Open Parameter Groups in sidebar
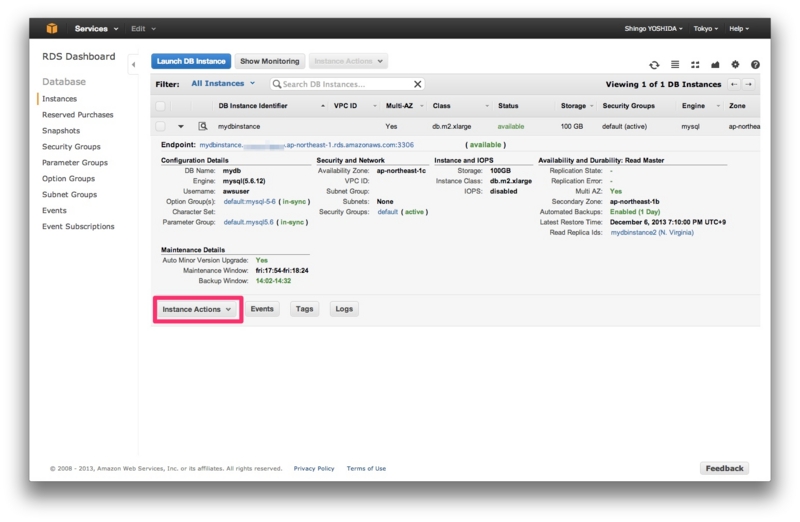 click(74, 162)
